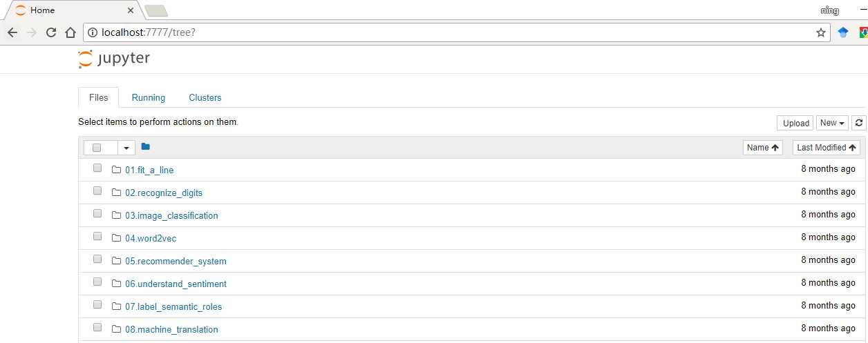Image resolution: width=868 pixels, height=343 pixels.
Task: Sort files by Last Modified
Action: [x=827, y=148]
